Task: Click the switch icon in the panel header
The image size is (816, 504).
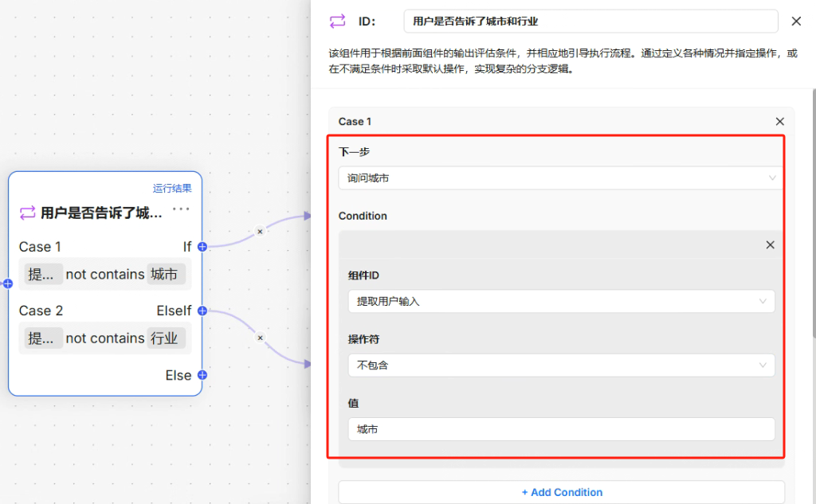Action: [x=338, y=21]
